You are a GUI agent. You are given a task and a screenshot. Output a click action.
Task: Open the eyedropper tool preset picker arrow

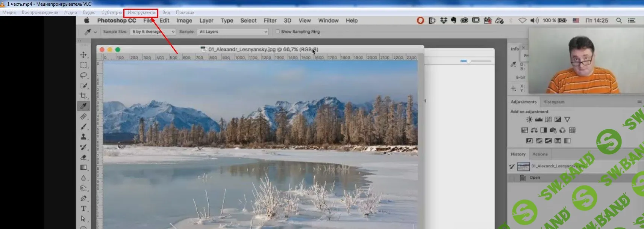(x=95, y=32)
